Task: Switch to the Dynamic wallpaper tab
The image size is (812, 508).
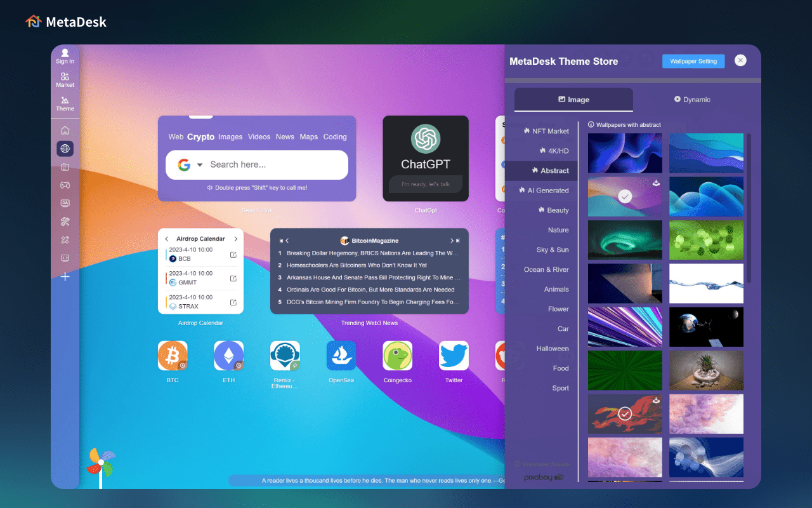Action: 692,100
